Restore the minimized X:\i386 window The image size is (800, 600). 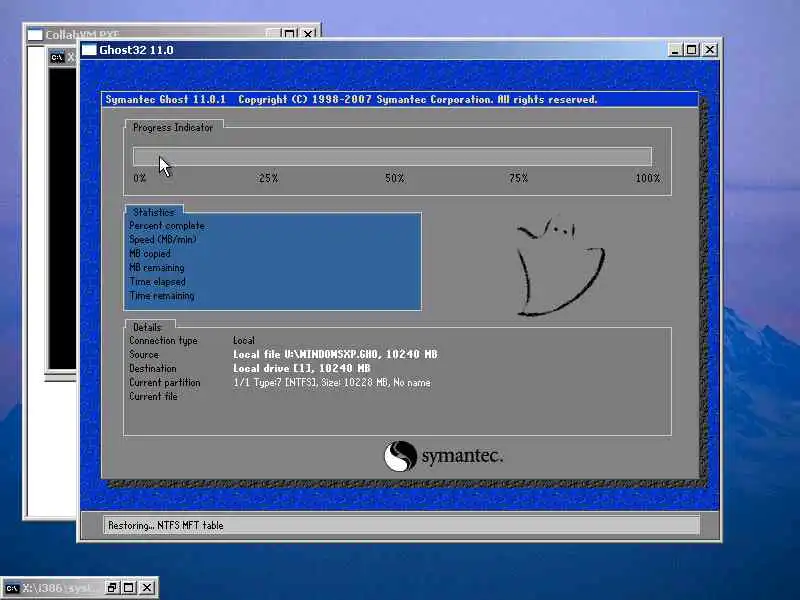[112, 588]
